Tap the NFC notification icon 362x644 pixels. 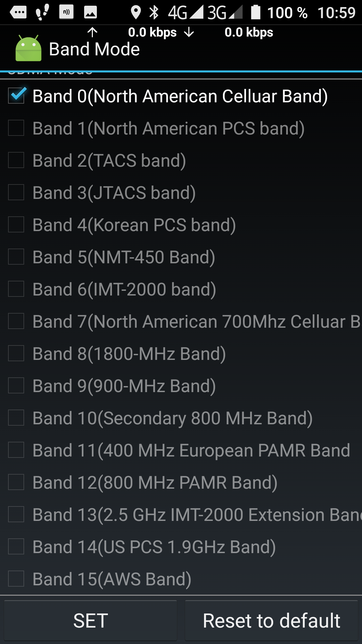point(66,12)
